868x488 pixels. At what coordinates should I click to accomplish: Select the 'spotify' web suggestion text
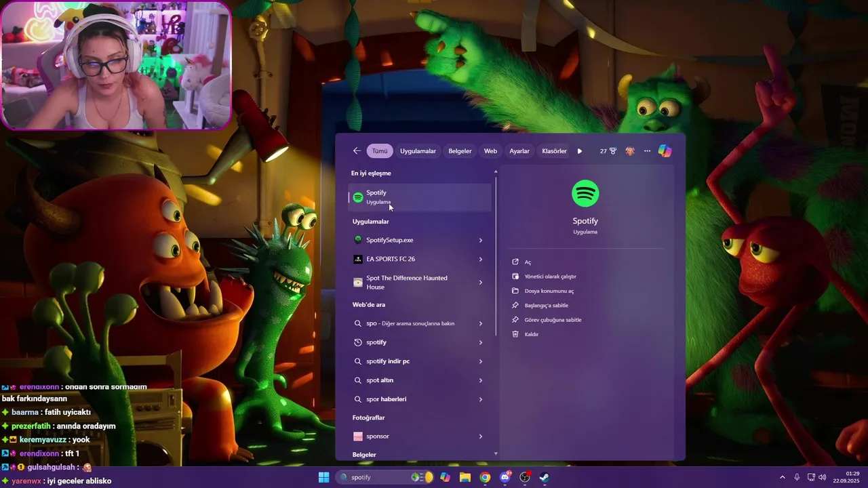[376, 342]
